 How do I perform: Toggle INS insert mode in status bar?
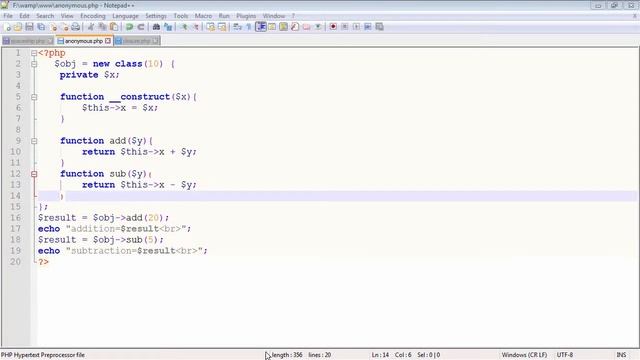coord(621,355)
